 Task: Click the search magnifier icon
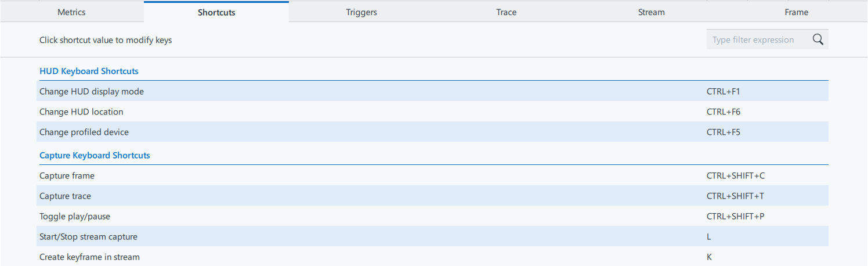tap(818, 39)
